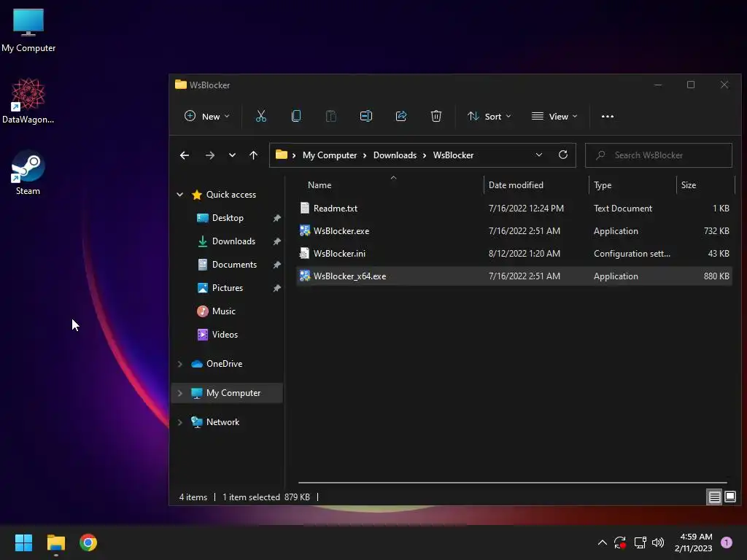This screenshot has width=747, height=560.
Task: Open notification center badge
Action: [x=726, y=542]
